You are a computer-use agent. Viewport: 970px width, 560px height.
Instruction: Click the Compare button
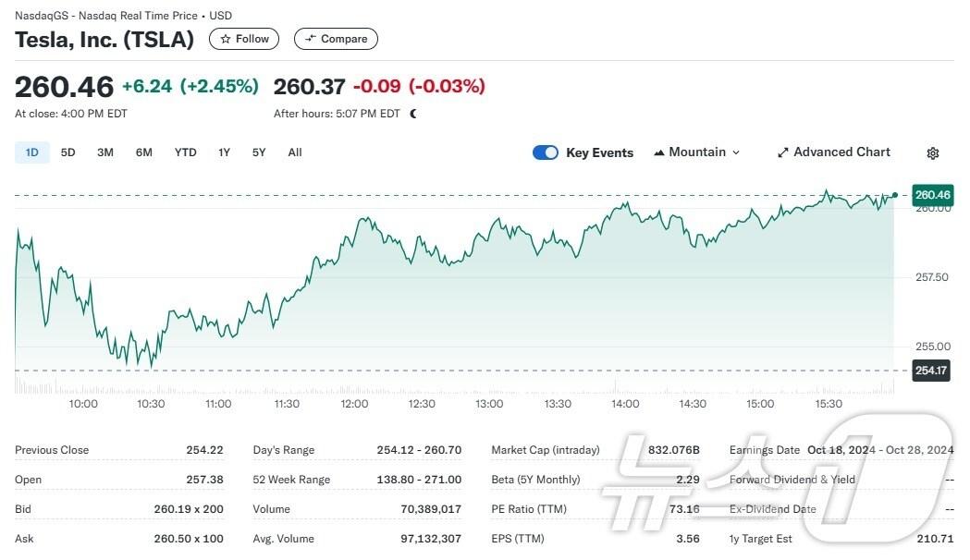pos(336,39)
